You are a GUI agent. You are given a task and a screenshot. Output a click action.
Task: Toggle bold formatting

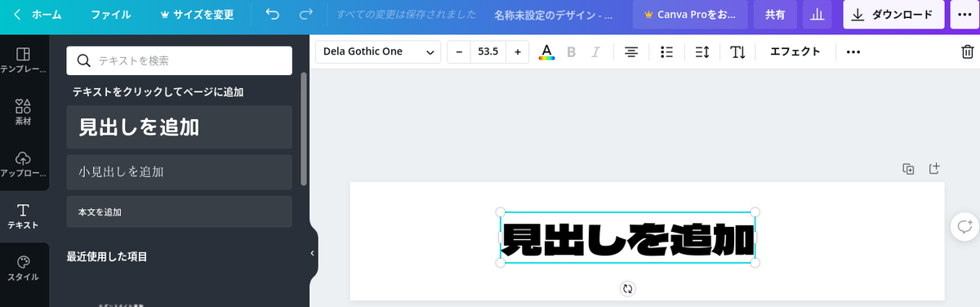[571, 51]
